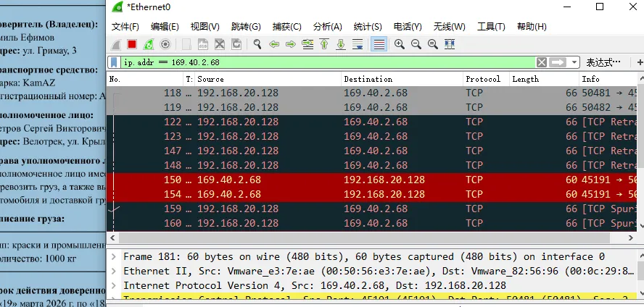Image resolution: width=644 pixels, height=307 pixels.
Task: Open the 捕获(C) menu
Action: point(286,27)
